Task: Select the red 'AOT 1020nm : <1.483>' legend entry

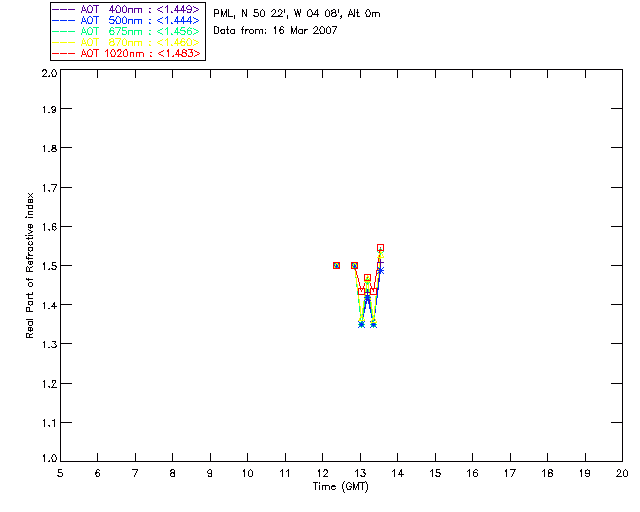Action: click(x=126, y=53)
